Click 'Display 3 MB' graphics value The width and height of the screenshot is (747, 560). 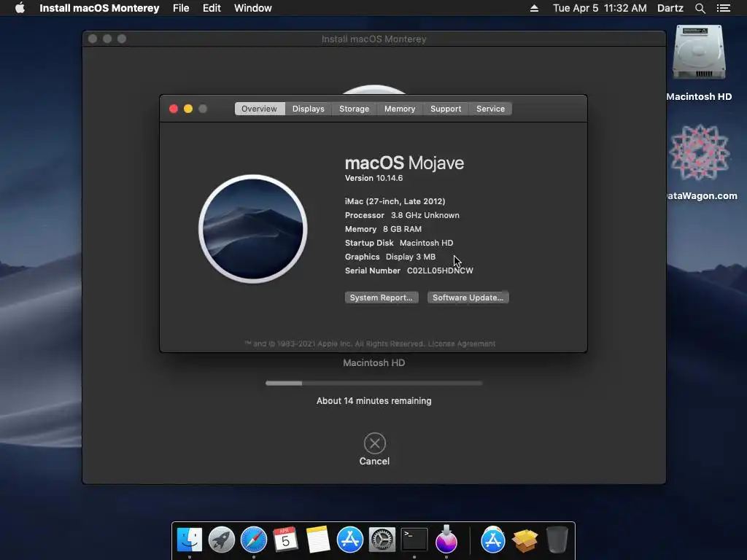tap(410, 257)
